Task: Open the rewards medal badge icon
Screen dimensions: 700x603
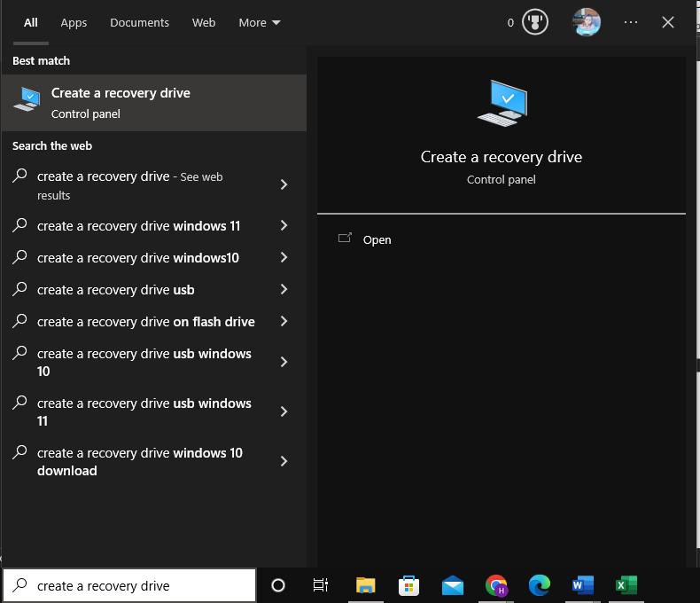Action: [534, 22]
